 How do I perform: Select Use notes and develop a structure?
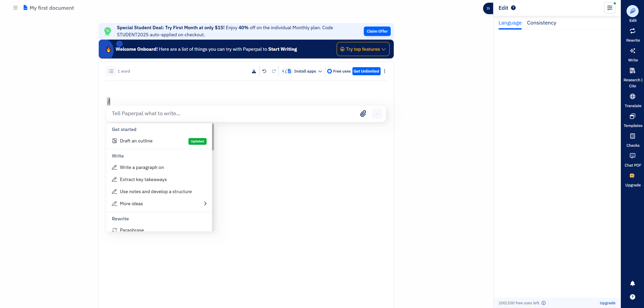coord(159,191)
